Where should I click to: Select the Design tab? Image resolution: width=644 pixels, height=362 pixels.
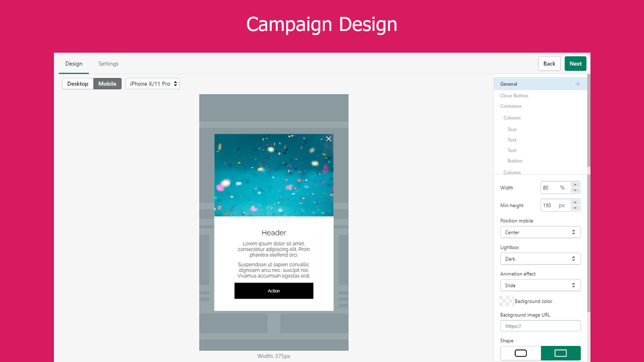coord(73,63)
